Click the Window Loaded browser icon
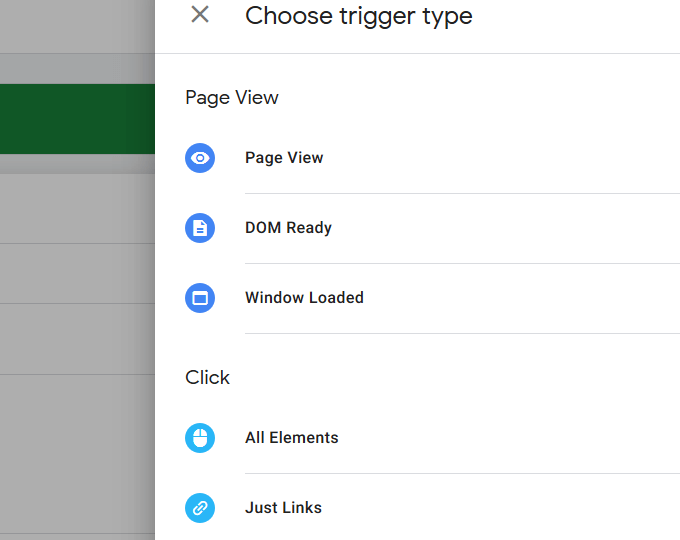 point(200,298)
